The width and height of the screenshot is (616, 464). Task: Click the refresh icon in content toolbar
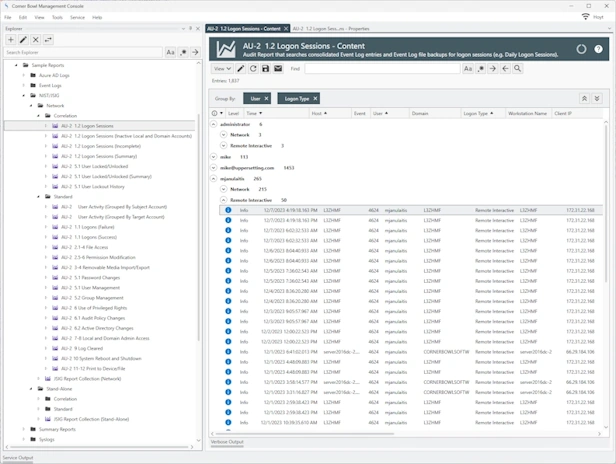(253, 68)
